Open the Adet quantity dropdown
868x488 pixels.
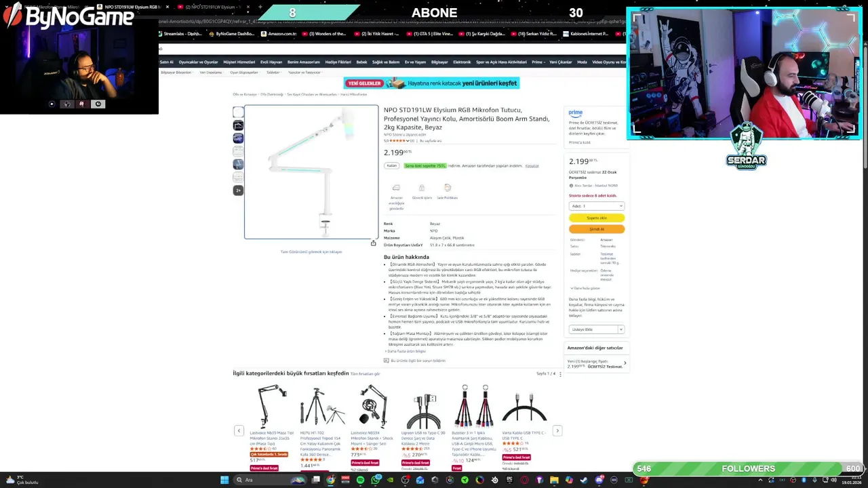[596, 206]
